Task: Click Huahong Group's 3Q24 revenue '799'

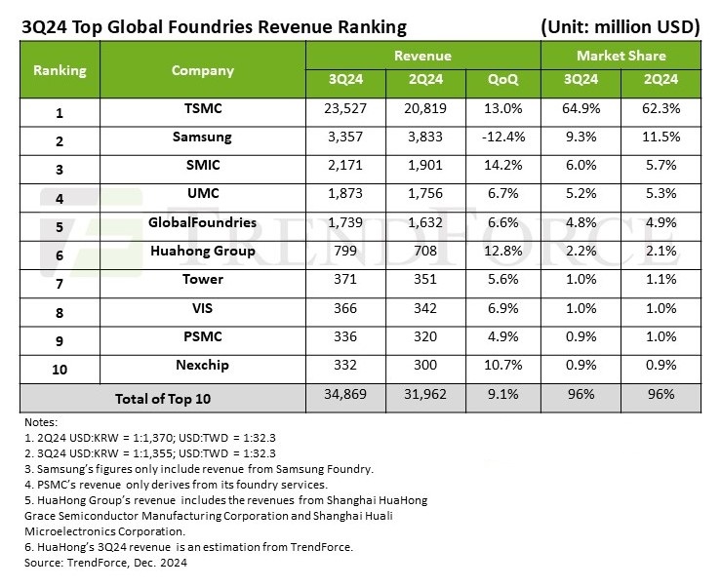Action: pyautogui.click(x=345, y=251)
